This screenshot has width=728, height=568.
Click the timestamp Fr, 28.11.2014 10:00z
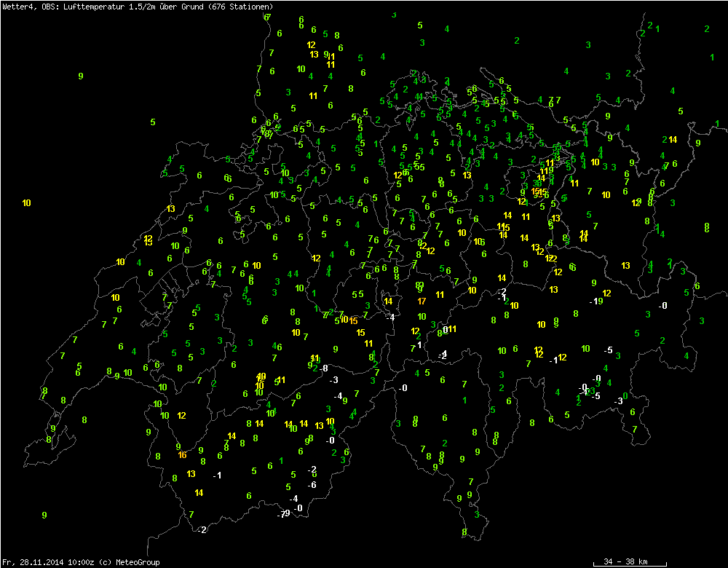pos(47,562)
